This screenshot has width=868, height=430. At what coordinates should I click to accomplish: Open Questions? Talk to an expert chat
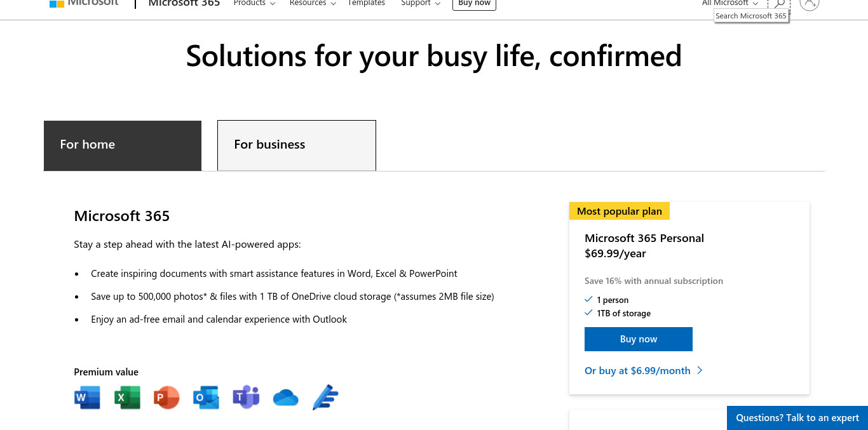(797, 418)
